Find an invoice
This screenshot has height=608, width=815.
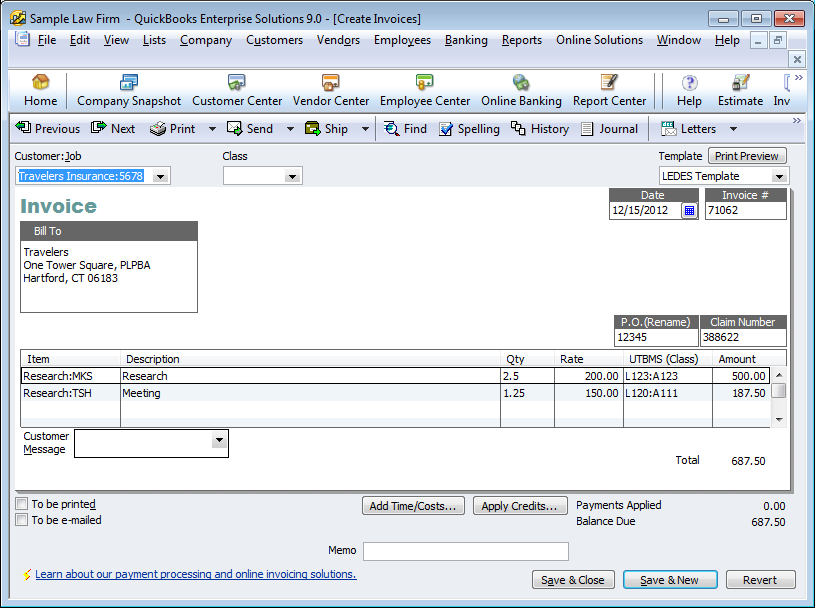click(x=405, y=128)
